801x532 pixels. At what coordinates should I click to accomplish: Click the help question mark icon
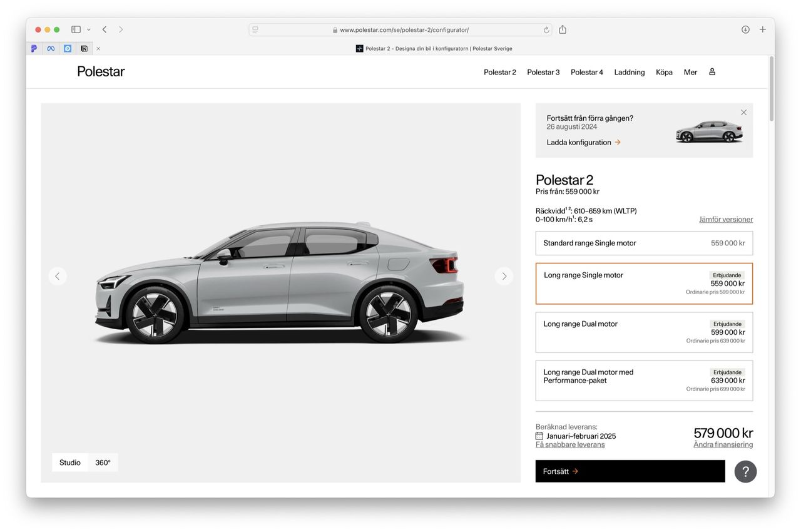745,471
